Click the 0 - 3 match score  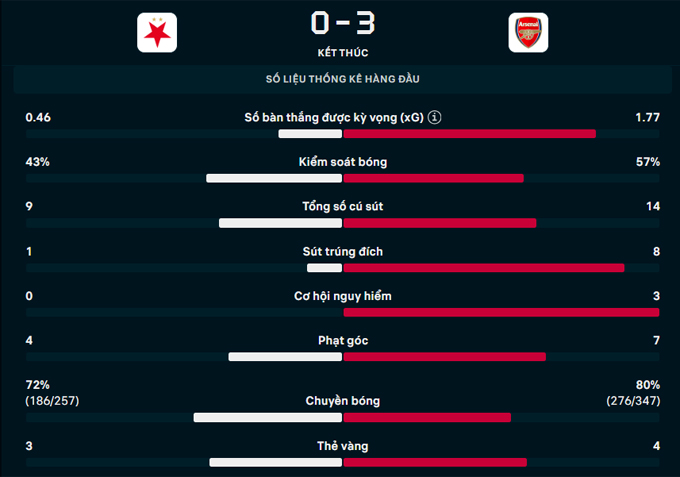[343, 22]
